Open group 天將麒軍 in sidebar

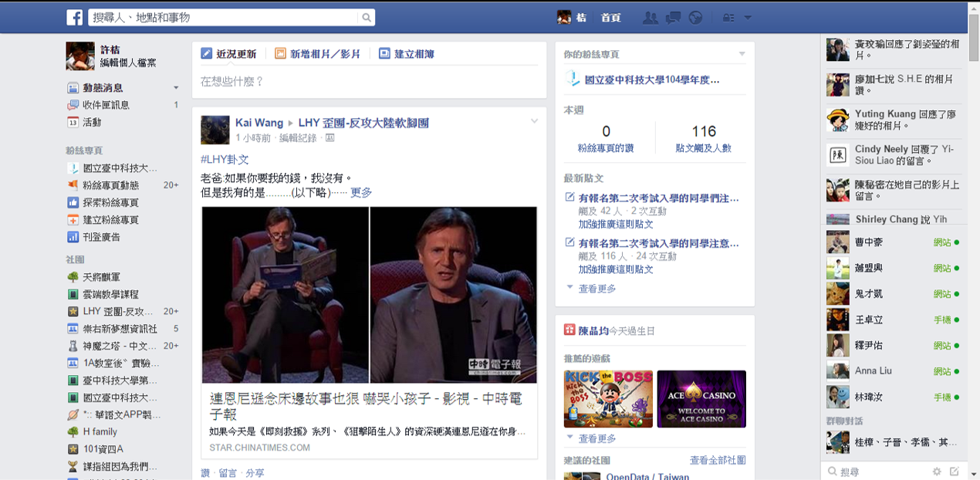(x=101, y=277)
